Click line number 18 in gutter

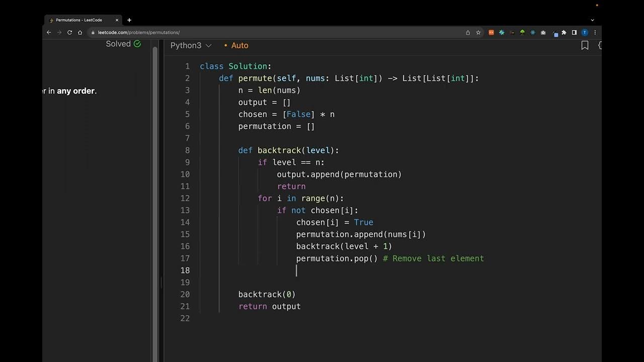[185, 270]
